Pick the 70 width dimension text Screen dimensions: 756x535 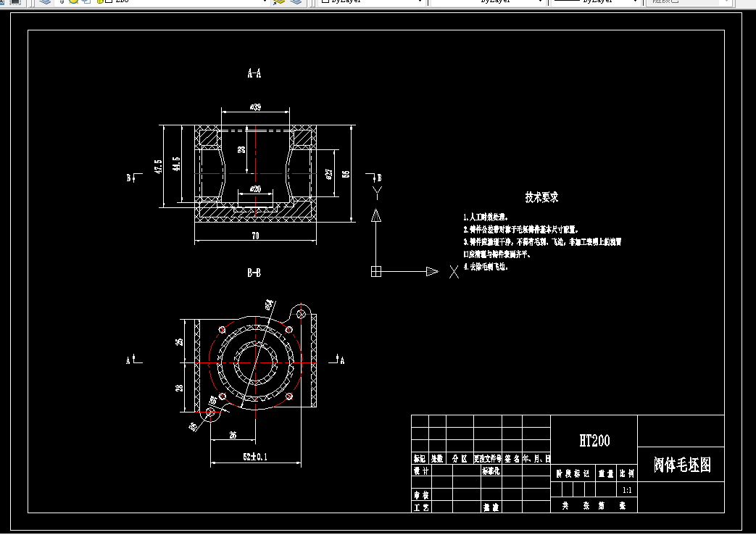tap(256, 236)
